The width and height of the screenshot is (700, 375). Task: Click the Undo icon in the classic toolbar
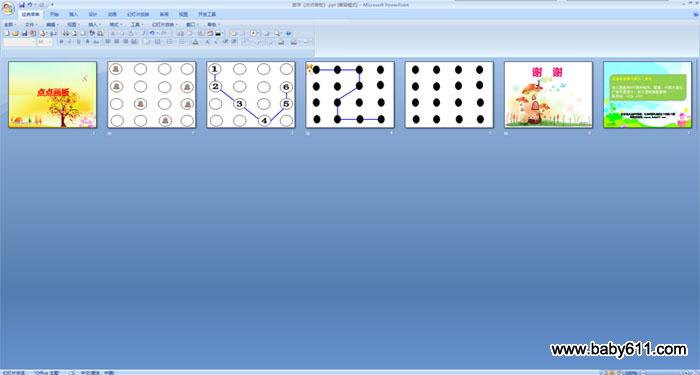coord(152,33)
